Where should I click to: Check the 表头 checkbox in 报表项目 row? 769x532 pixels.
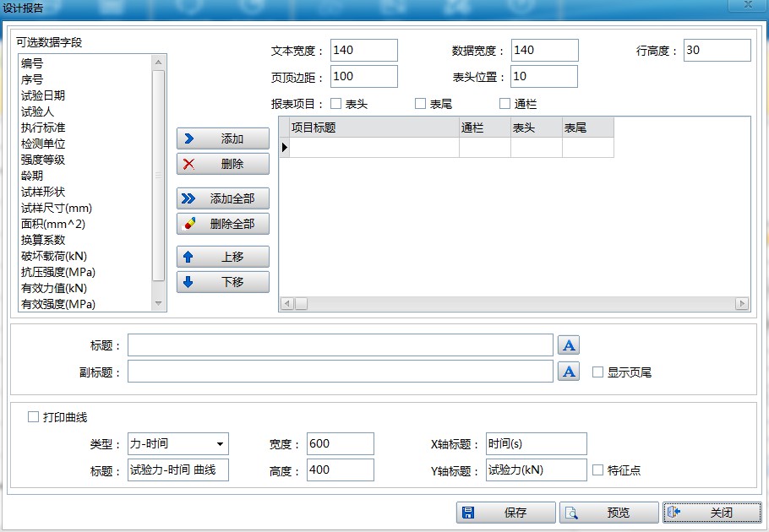(x=335, y=103)
